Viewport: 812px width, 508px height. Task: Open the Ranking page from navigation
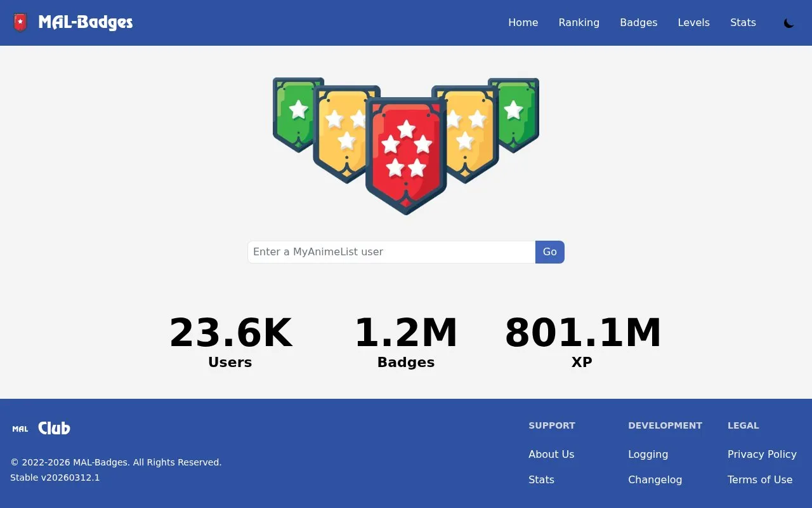pyautogui.click(x=579, y=23)
